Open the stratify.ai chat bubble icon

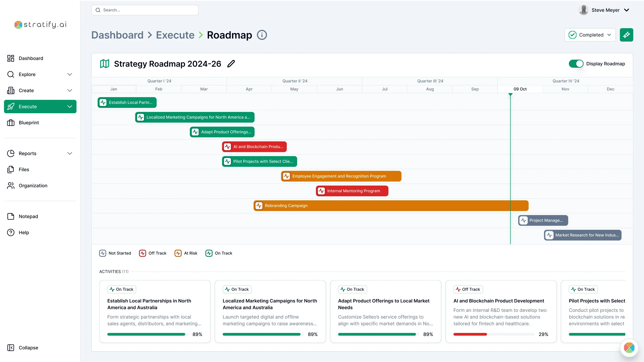click(629, 348)
